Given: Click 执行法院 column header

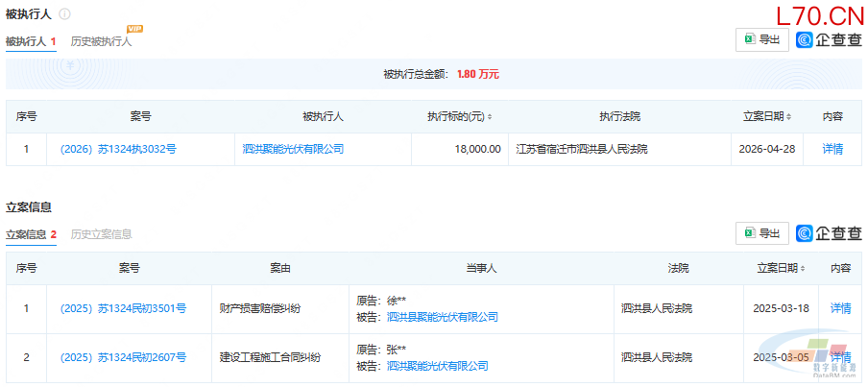Looking at the screenshot, I should (619, 117).
